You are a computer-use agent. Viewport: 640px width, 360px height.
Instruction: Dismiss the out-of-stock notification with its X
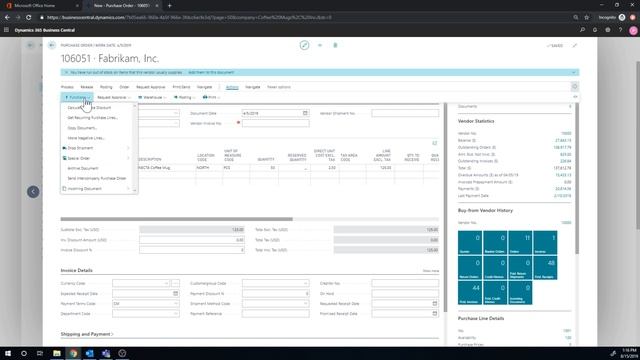pos(66,72)
